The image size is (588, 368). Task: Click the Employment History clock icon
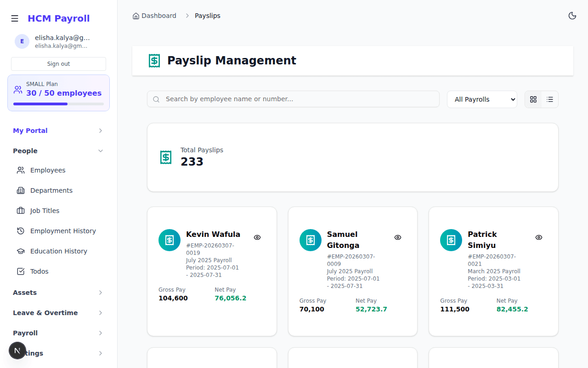(20, 230)
